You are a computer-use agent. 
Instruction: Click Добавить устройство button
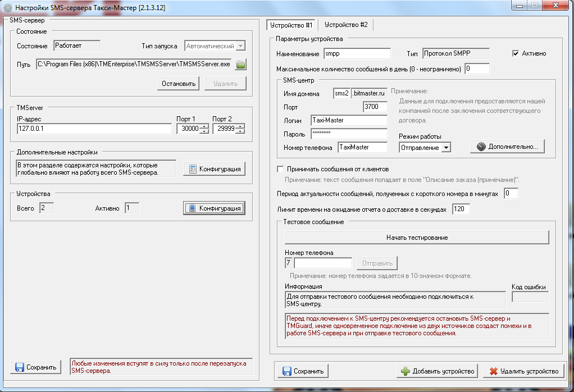(x=438, y=371)
